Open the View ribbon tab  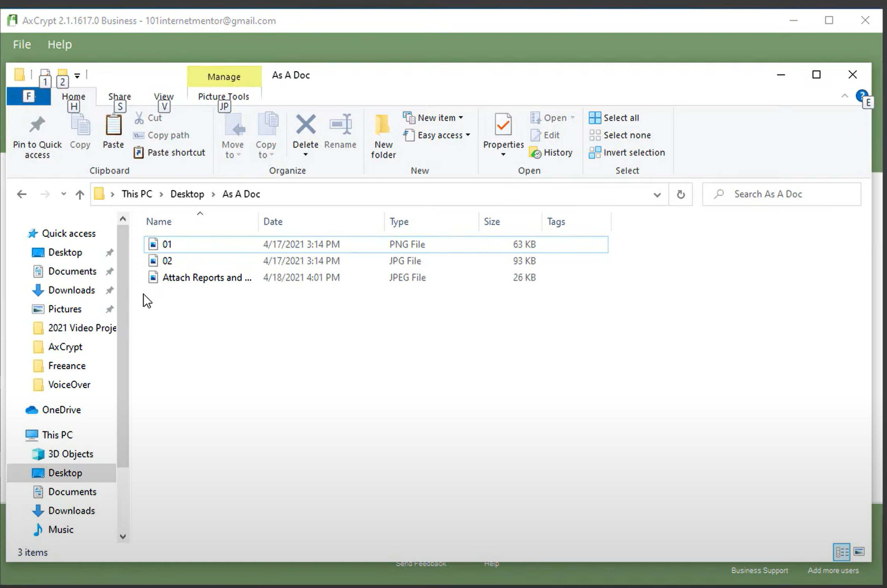163,96
